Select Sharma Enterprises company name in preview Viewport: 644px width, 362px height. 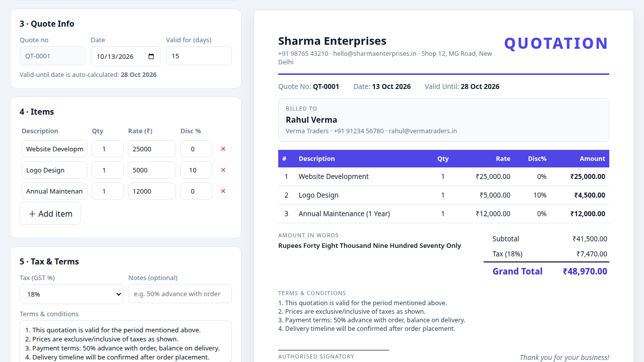point(333,41)
